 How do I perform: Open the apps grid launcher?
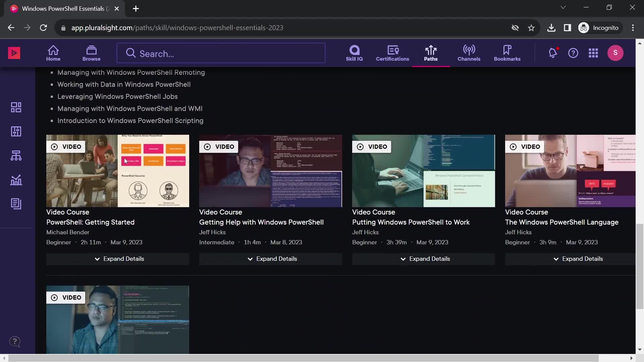coord(593,53)
